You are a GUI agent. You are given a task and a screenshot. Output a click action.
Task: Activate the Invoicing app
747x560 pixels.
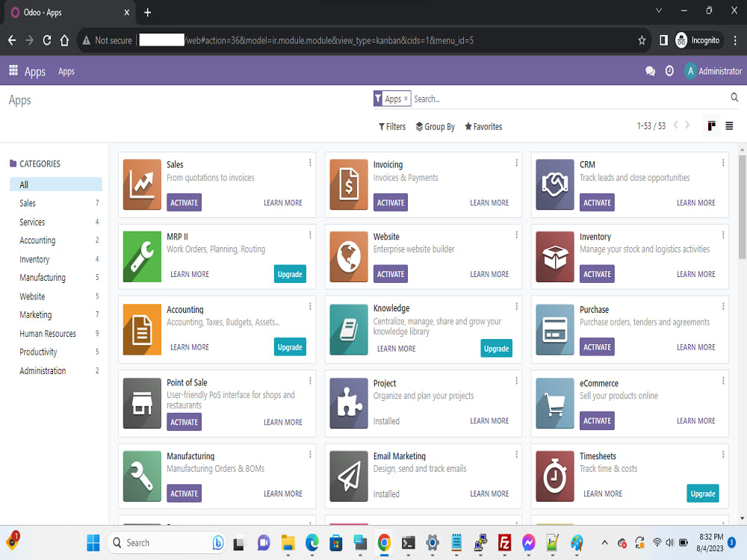coord(390,202)
